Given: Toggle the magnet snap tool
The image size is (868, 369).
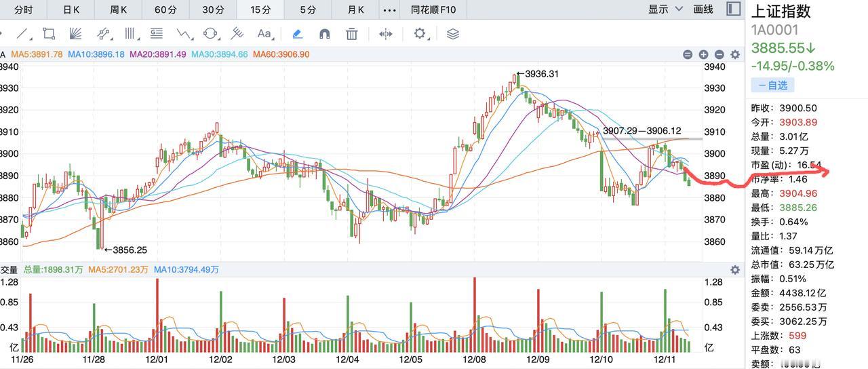Looking at the screenshot, I should (324, 33).
